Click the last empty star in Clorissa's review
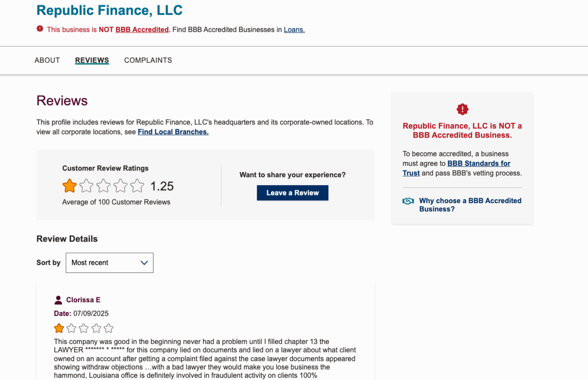The height and width of the screenshot is (380, 588). [x=108, y=328]
